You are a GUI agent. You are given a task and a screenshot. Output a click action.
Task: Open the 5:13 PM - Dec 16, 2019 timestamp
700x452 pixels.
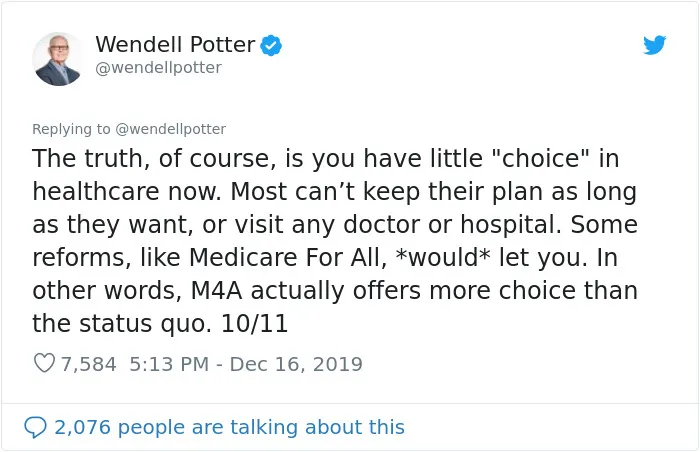point(246,364)
